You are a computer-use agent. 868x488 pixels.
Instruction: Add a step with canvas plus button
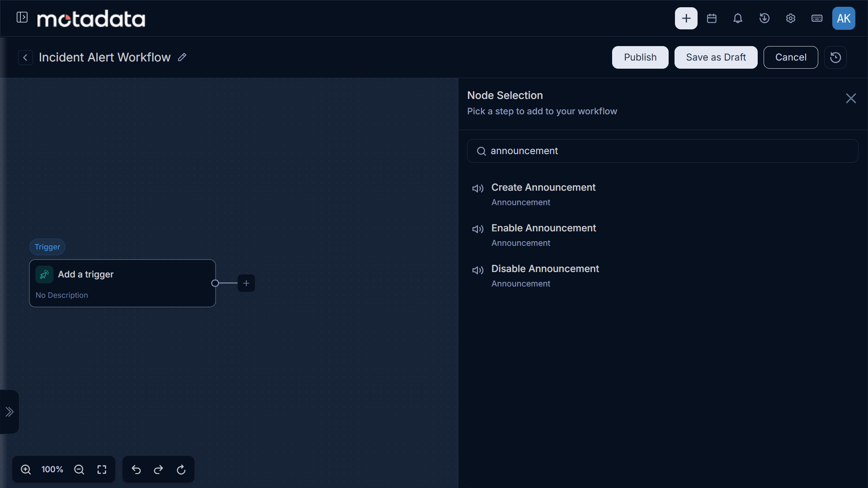[246, 283]
